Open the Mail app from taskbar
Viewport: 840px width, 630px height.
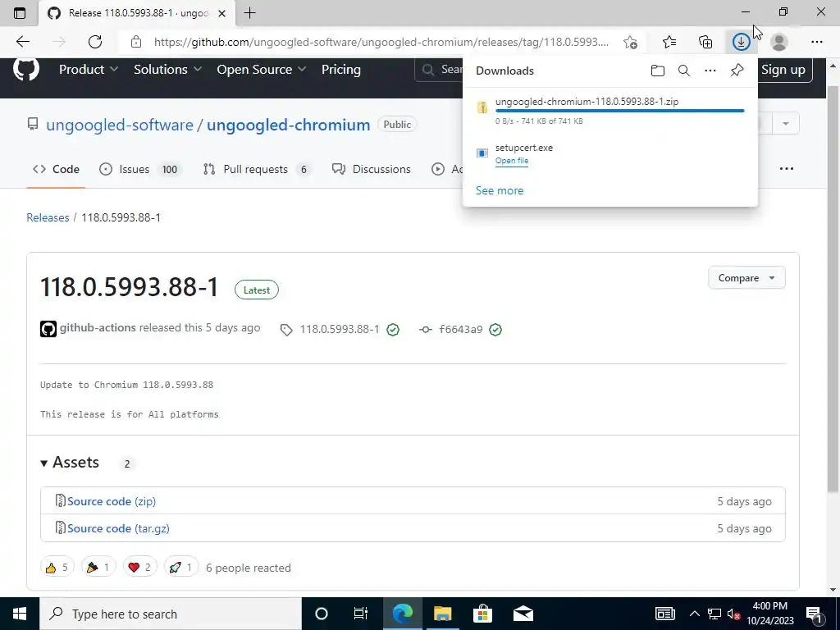pos(523,614)
